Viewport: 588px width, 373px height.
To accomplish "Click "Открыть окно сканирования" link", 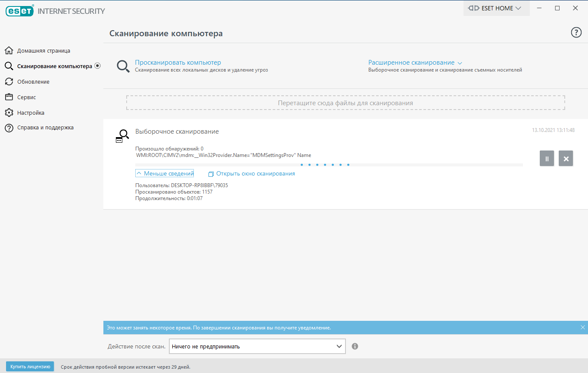I will click(x=255, y=174).
